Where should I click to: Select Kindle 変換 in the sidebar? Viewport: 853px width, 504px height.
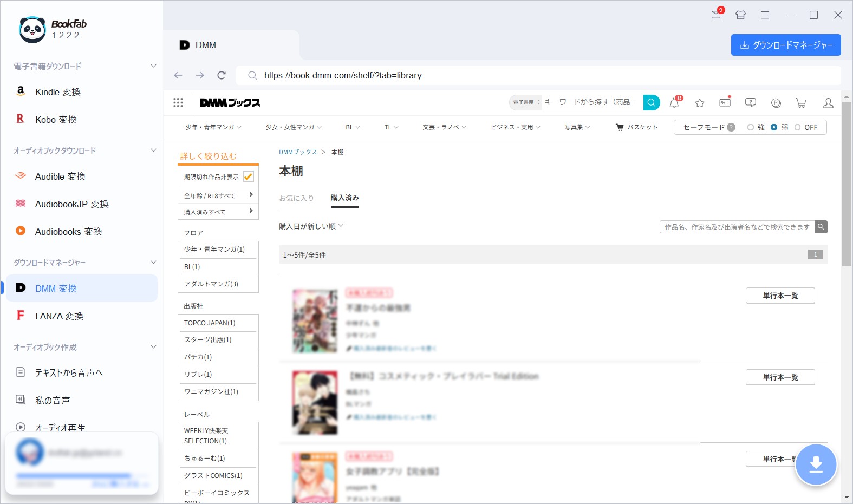pyautogui.click(x=58, y=92)
